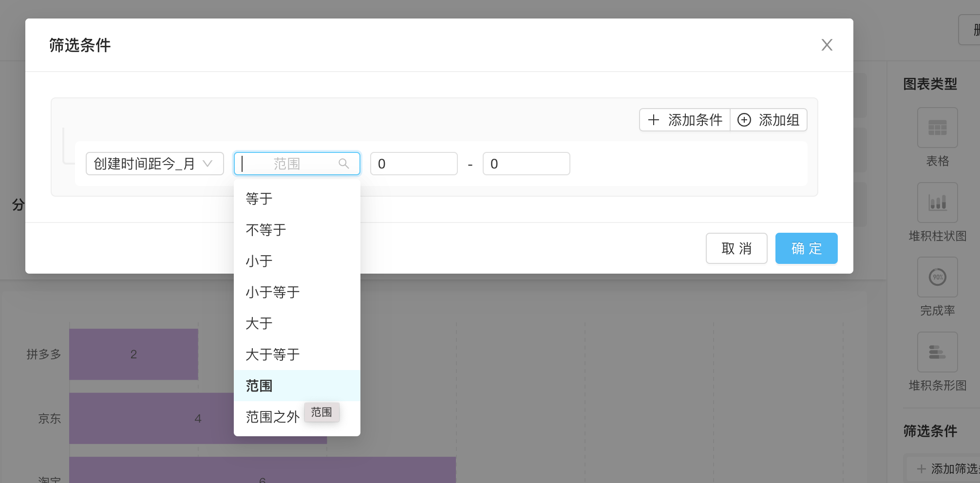
Task: Choose 小于等于 operator option
Action: [x=297, y=292]
